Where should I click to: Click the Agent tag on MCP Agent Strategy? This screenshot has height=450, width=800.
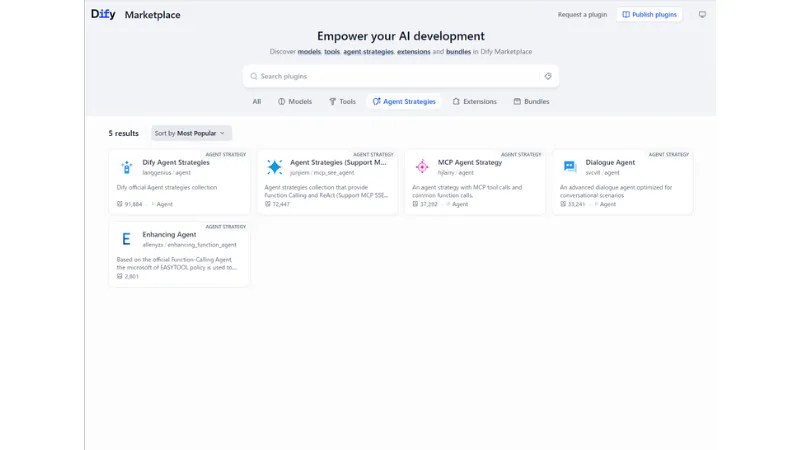[460, 204]
